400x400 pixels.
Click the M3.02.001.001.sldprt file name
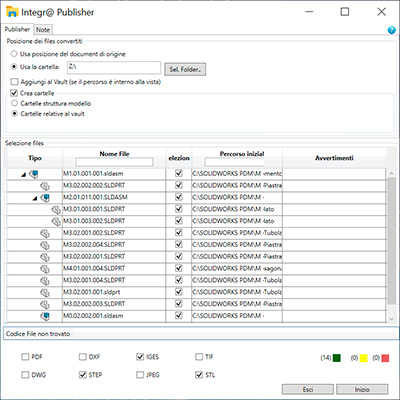click(x=92, y=292)
